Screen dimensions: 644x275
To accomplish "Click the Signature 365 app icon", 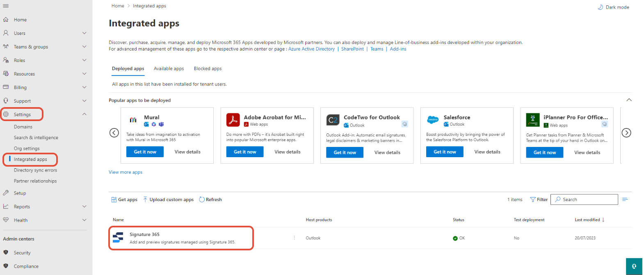I will pyautogui.click(x=118, y=238).
